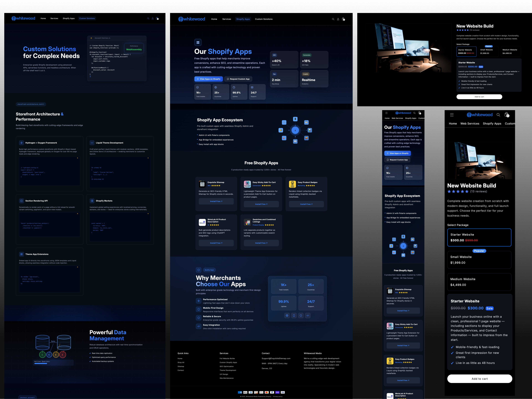Screen dimensions: 532x399
Task: Open the narrow mobile hamburger menu
Action: pos(387,113)
